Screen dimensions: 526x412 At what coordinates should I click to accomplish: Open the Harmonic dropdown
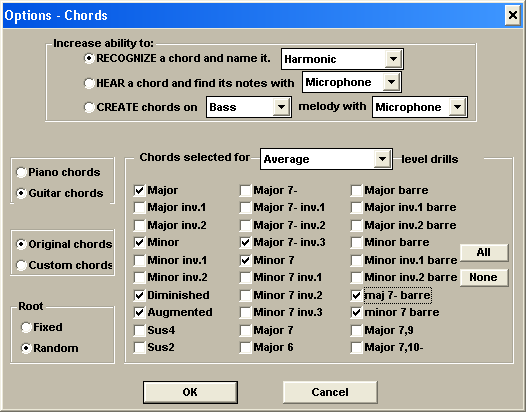(342, 59)
